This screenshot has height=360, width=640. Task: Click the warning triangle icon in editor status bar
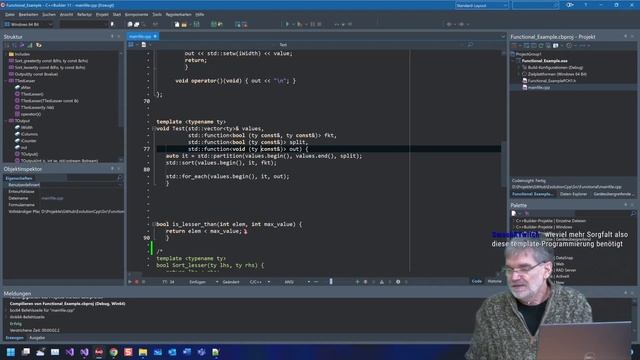pyautogui.click(x=382, y=282)
